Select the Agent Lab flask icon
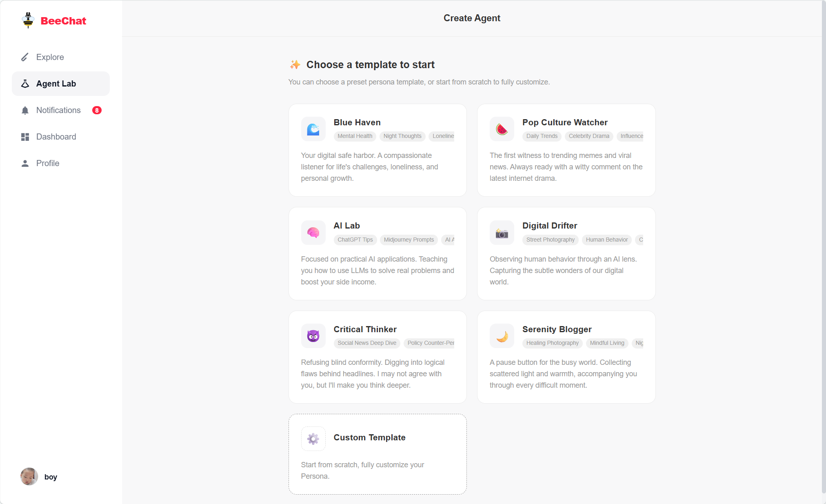 point(25,83)
